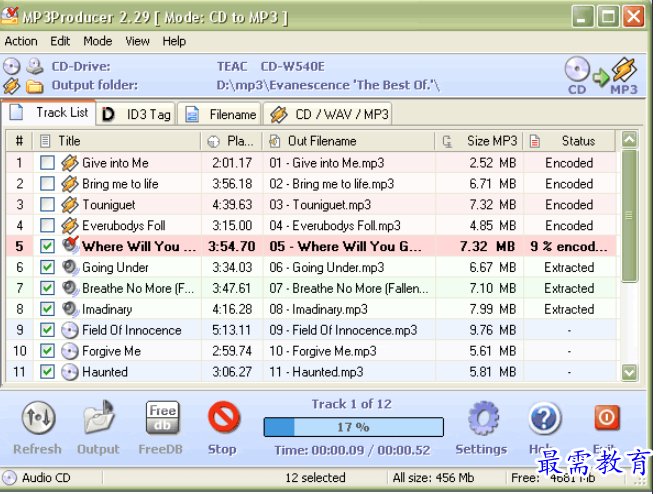Image resolution: width=659 pixels, height=494 pixels.
Task: Click the Status column header
Action: click(x=570, y=141)
